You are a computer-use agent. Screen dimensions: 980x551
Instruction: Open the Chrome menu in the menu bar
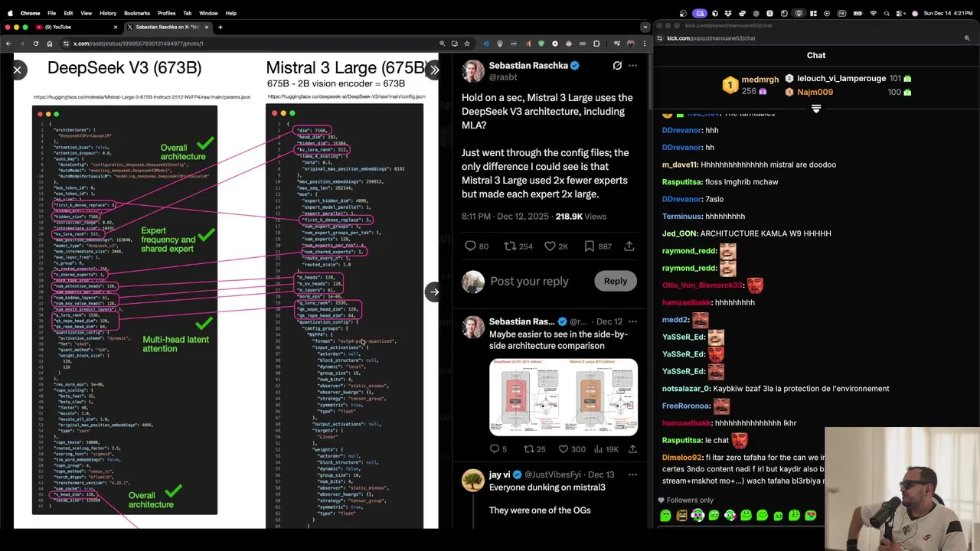pyautogui.click(x=31, y=13)
